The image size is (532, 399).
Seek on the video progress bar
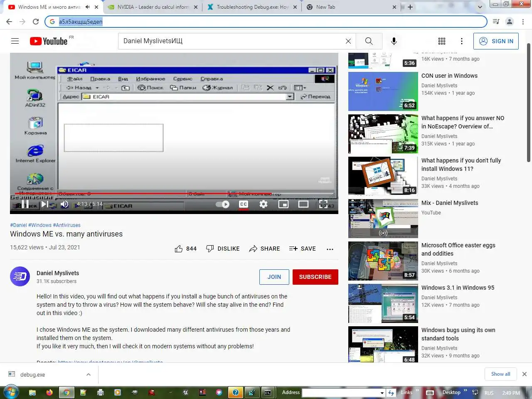175,193
